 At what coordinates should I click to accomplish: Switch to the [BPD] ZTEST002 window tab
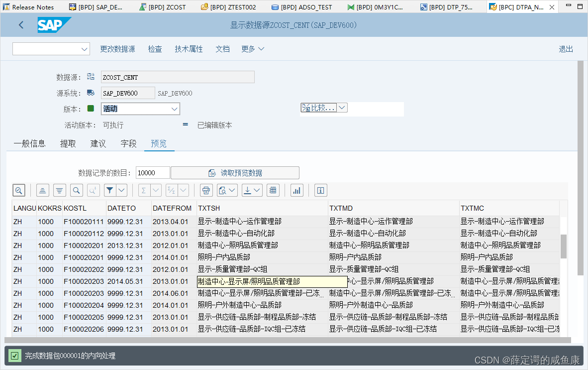(228, 7)
